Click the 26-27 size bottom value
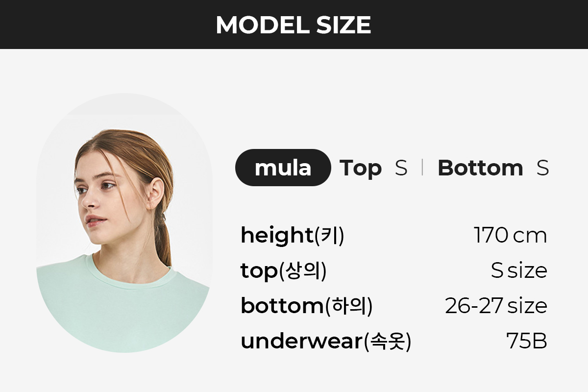Viewport: 588px width, 392px height. pyautogui.click(x=496, y=306)
